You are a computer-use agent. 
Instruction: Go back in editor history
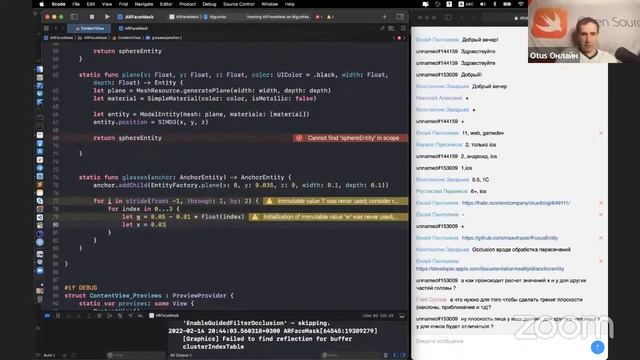tap(56, 28)
